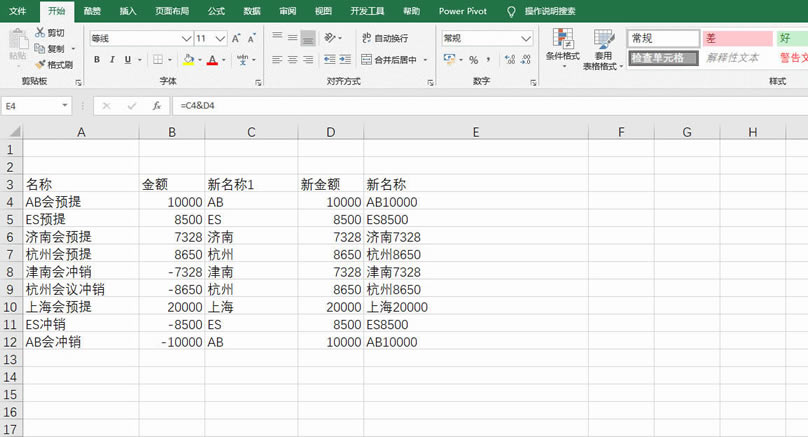Select cell 杭州会议冲销
This screenshot has height=437, width=808.
[81, 289]
